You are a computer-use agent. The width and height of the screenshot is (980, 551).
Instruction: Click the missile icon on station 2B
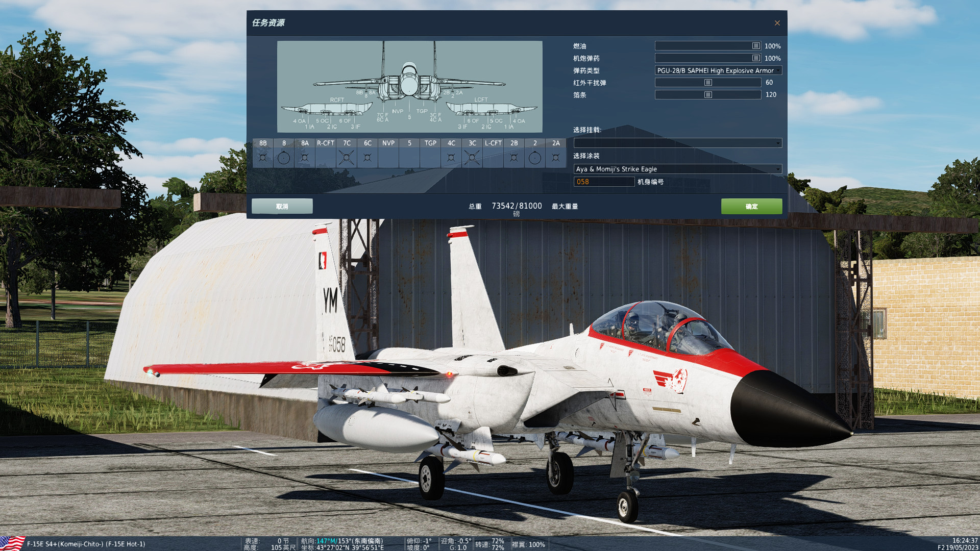pyautogui.click(x=514, y=158)
